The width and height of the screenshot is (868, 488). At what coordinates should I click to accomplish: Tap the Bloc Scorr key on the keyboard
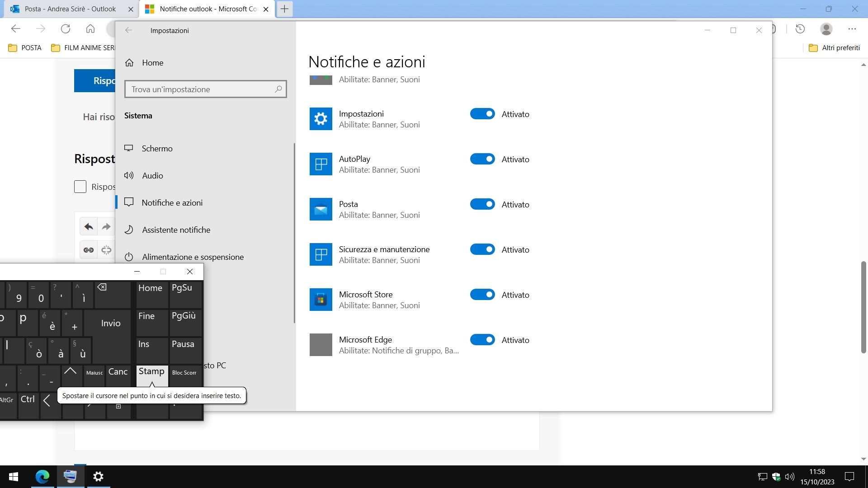(x=186, y=376)
